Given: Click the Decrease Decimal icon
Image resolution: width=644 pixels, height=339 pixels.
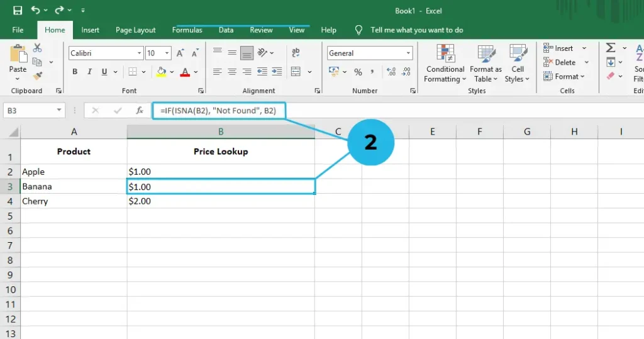Looking at the screenshot, I should (x=406, y=72).
